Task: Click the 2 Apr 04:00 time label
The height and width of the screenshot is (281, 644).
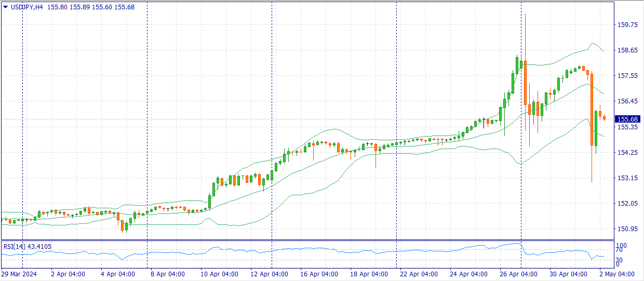Action: (68, 274)
